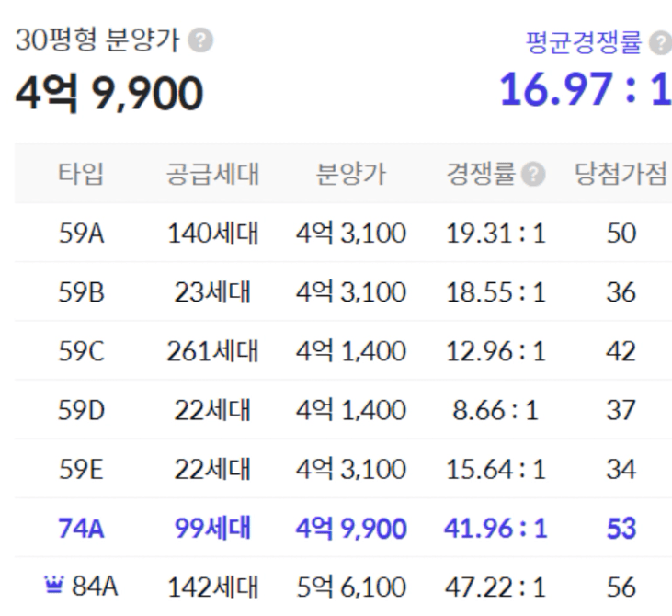Click winning score 53 in 74A row
This screenshot has height=616, width=672.
(621, 529)
